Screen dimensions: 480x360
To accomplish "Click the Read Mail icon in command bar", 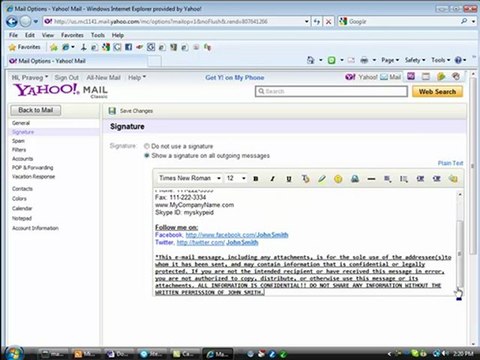I will [x=351, y=60].
